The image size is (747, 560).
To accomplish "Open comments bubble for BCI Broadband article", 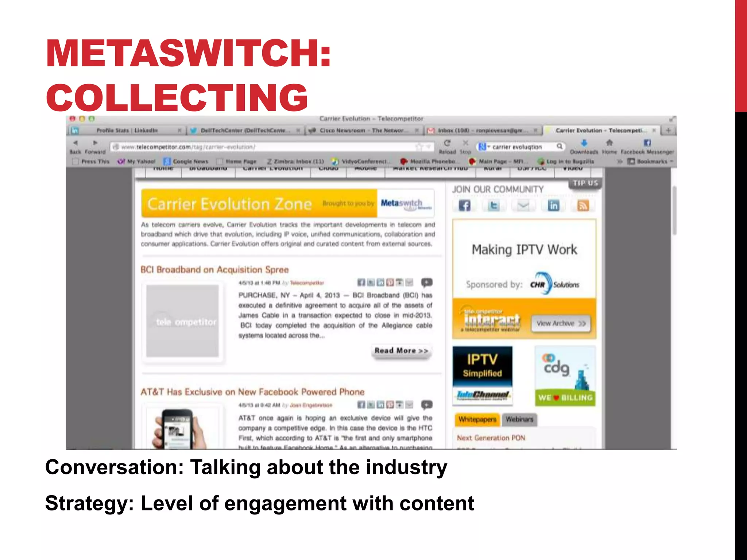I will pos(427,282).
